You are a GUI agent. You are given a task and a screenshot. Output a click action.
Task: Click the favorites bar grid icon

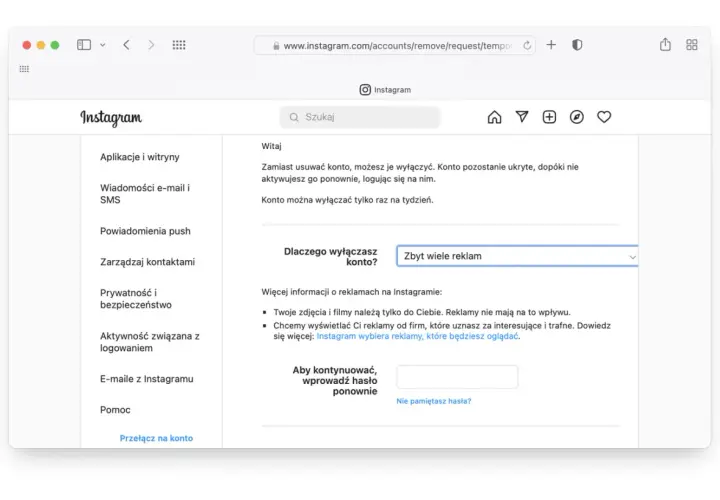pyautogui.click(x=24, y=69)
